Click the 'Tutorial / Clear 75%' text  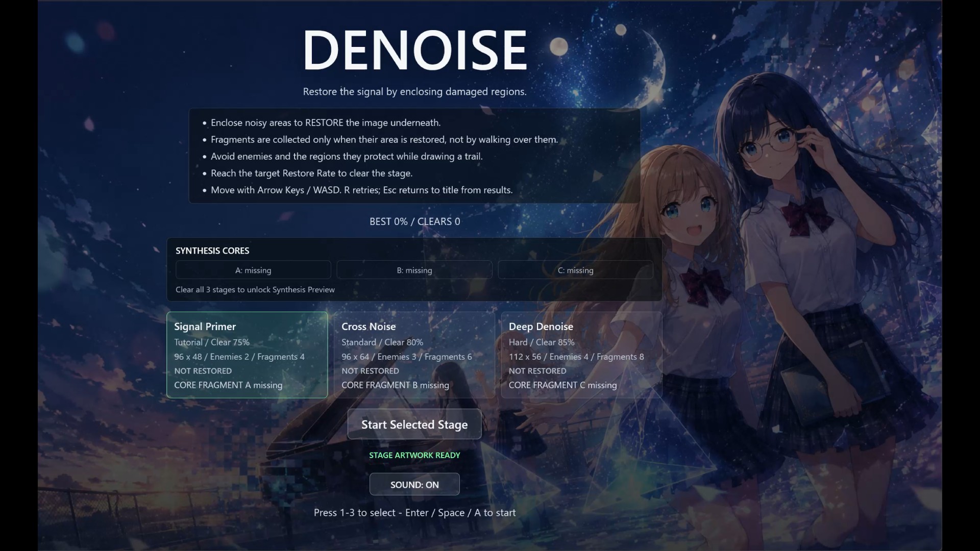212,342
